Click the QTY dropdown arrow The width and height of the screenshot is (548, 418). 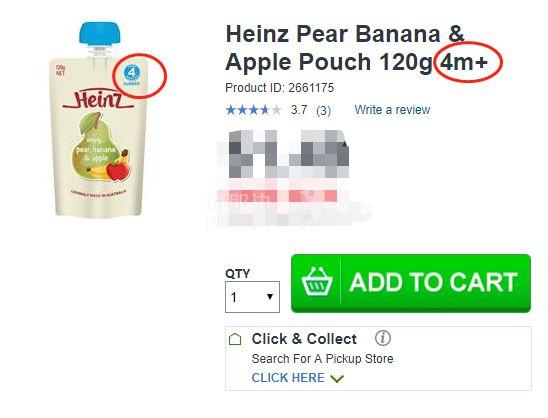[269, 297]
